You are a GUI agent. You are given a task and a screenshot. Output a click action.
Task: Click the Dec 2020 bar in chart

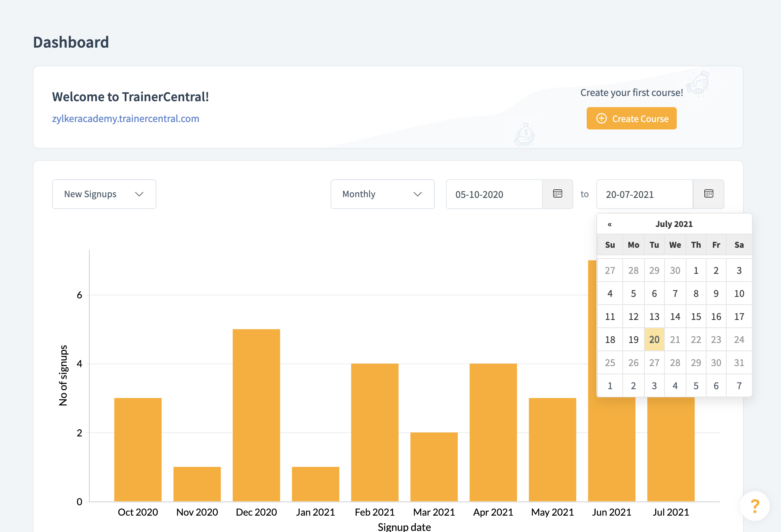256,415
